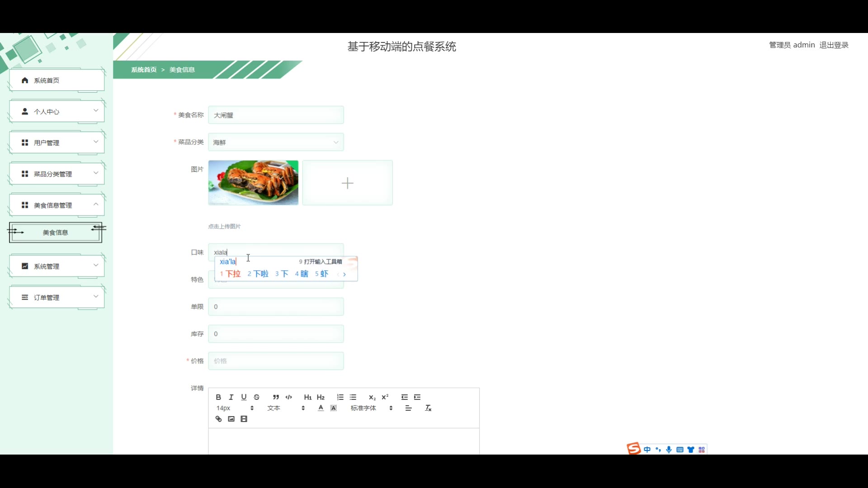Insert an ordered numbered list
This screenshot has height=488, width=868.
(340, 397)
